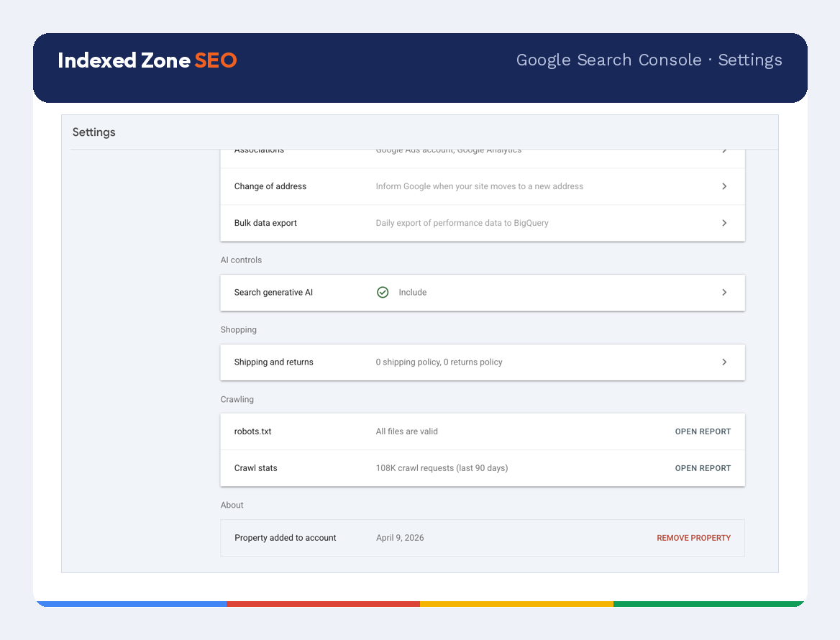Select the Change of address label
The height and width of the screenshot is (640, 840).
[x=270, y=186]
